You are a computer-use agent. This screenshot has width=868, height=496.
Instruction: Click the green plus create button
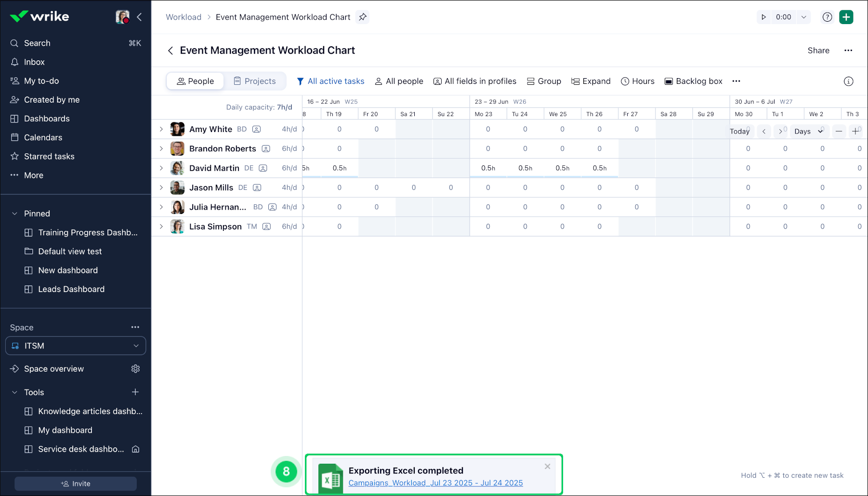(846, 17)
